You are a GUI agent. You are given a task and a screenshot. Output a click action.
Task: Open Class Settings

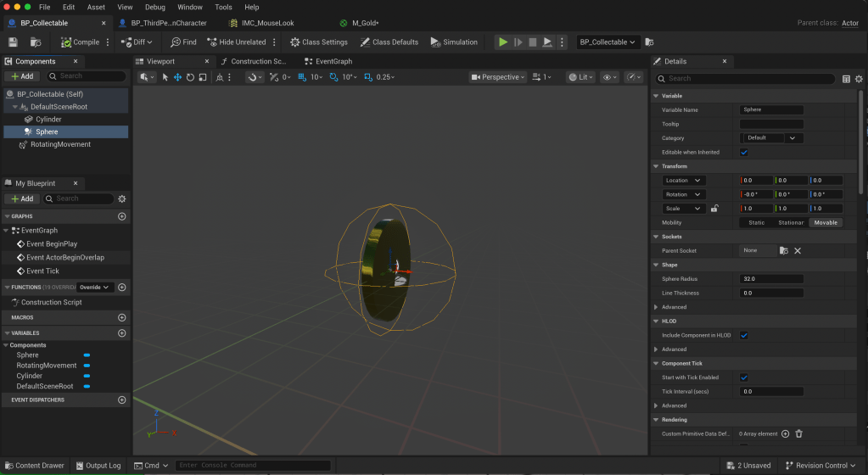click(x=319, y=42)
